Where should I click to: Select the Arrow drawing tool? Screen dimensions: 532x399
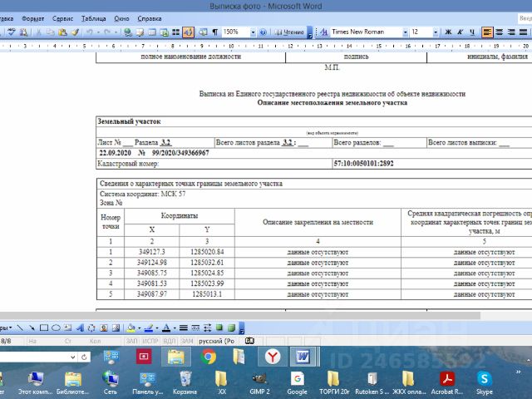click(32, 328)
